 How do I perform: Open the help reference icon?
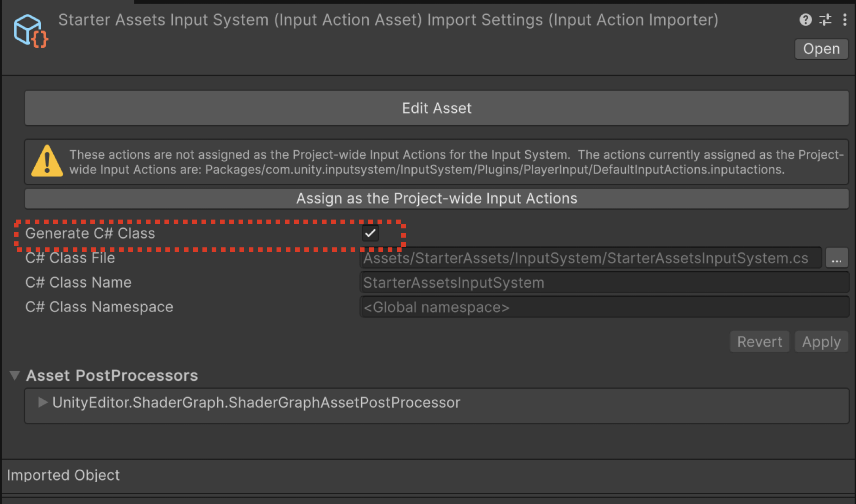click(806, 19)
